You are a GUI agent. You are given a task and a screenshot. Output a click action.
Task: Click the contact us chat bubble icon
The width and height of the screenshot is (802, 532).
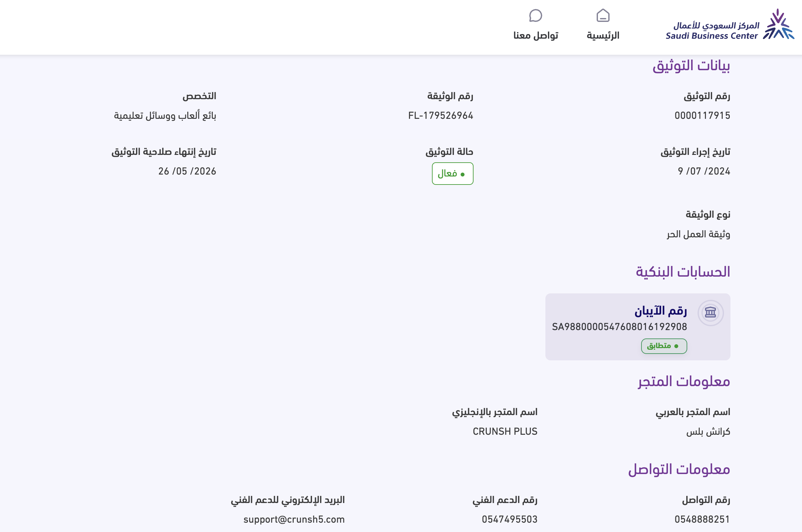(x=535, y=15)
